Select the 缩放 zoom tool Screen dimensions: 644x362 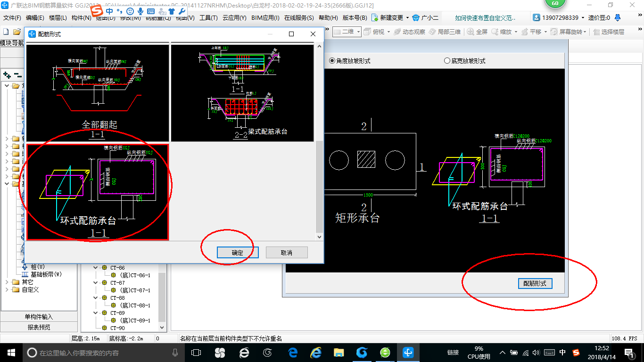[x=502, y=32]
